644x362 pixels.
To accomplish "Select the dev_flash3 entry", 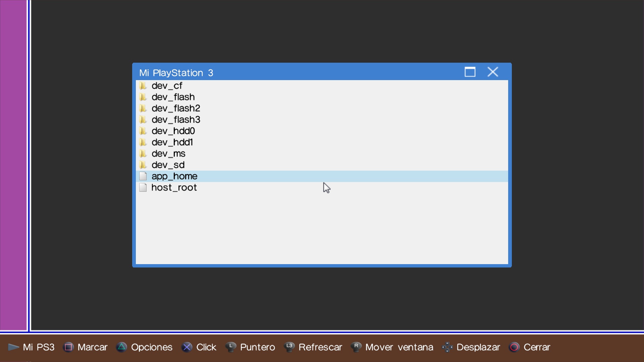I will [175, 120].
